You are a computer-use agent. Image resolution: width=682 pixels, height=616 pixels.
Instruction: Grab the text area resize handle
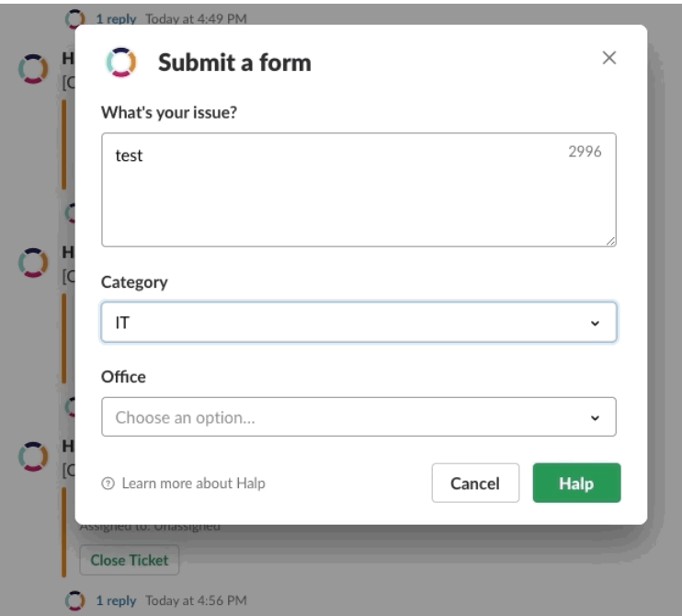(x=610, y=241)
